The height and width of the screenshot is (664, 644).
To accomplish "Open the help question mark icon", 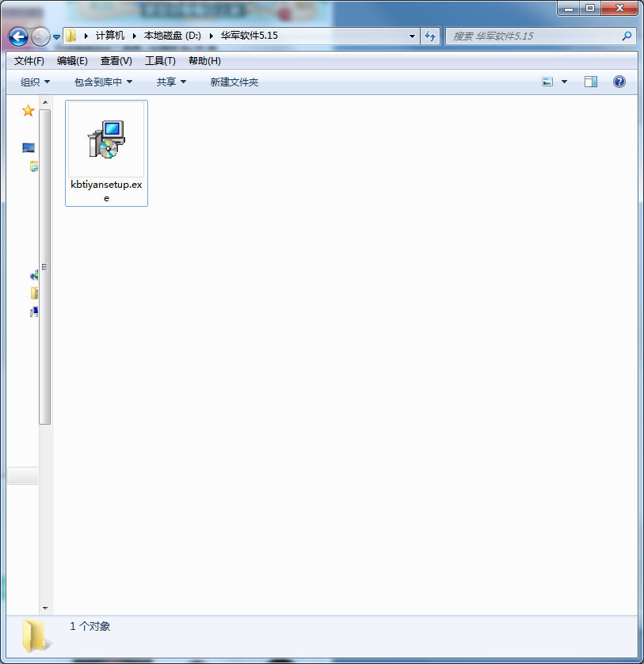I will pyautogui.click(x=619, y=82).
